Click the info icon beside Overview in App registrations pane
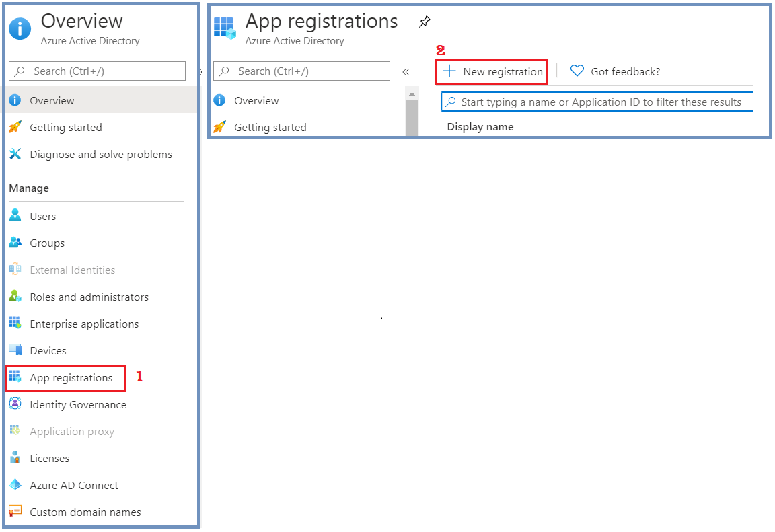This screenshot has height=532, width=775. coord(219,100)
